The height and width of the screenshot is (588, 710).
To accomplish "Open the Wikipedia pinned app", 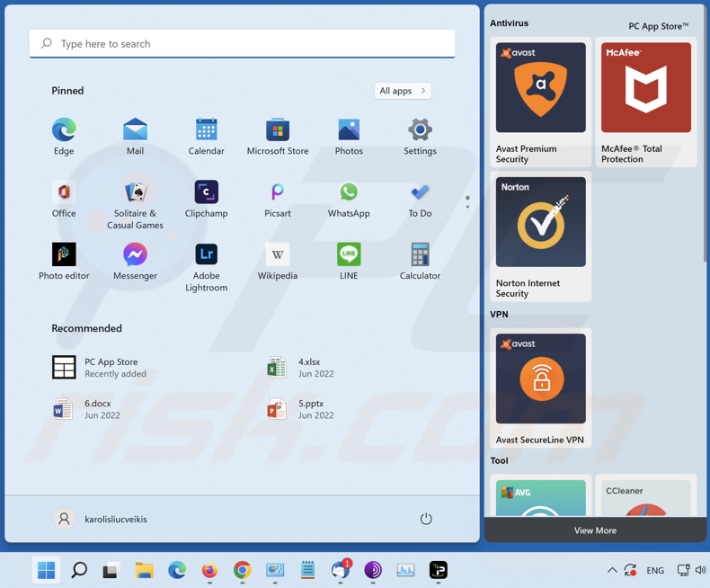I will coord(278,261).
